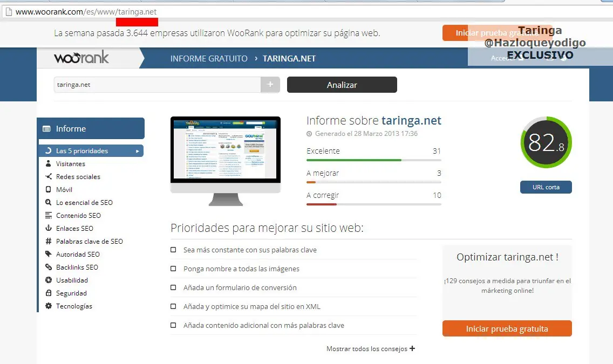The width and height of the screenshot is (613, 364).
Task: Check 'Sea más constante con sus palabras clave'
Action: tap(173, 250)
